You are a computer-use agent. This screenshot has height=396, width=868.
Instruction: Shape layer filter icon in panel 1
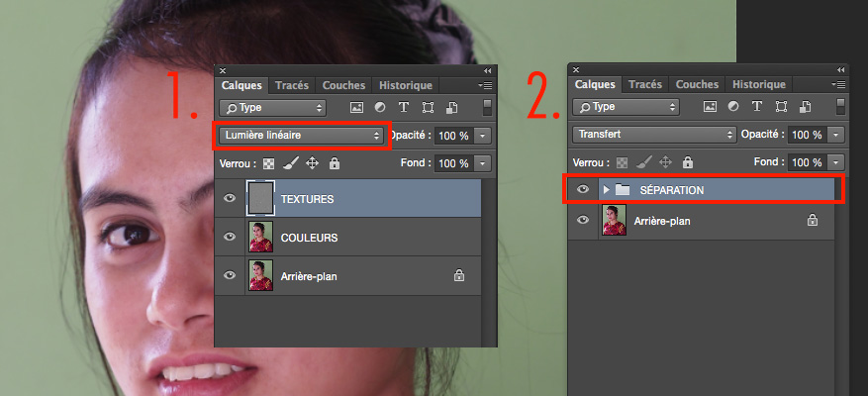click(x=428, y=108)
